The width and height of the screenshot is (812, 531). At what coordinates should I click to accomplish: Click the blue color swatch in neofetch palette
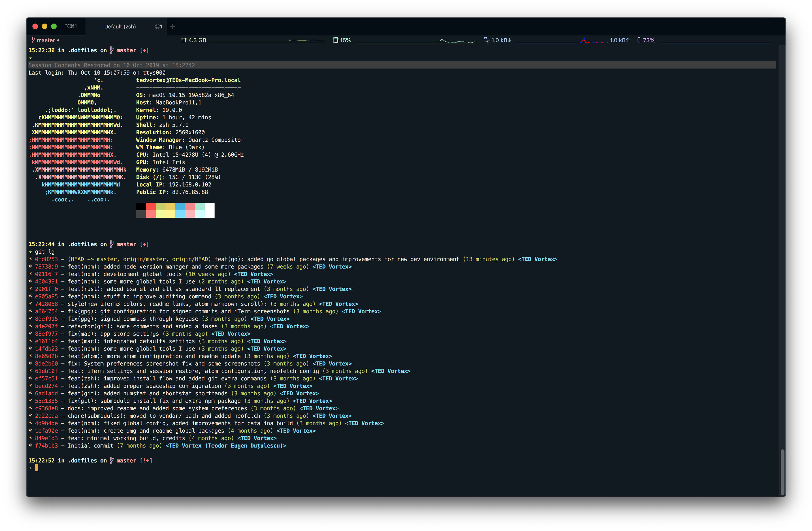tap(180, 207)
